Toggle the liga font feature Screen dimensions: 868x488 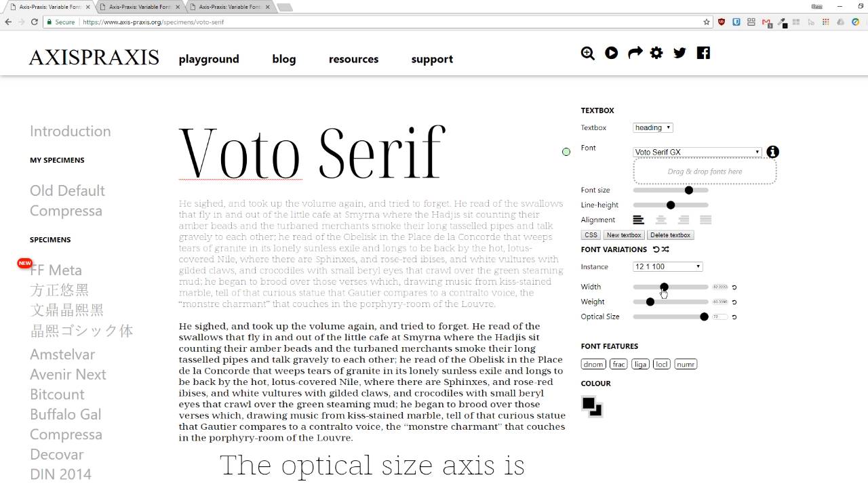click(x=640, y=364)
